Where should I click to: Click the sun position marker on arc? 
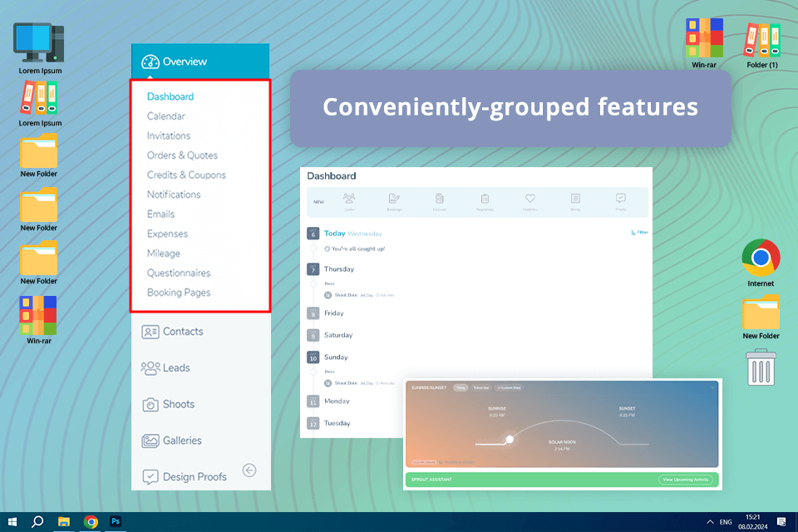[510, 440]
